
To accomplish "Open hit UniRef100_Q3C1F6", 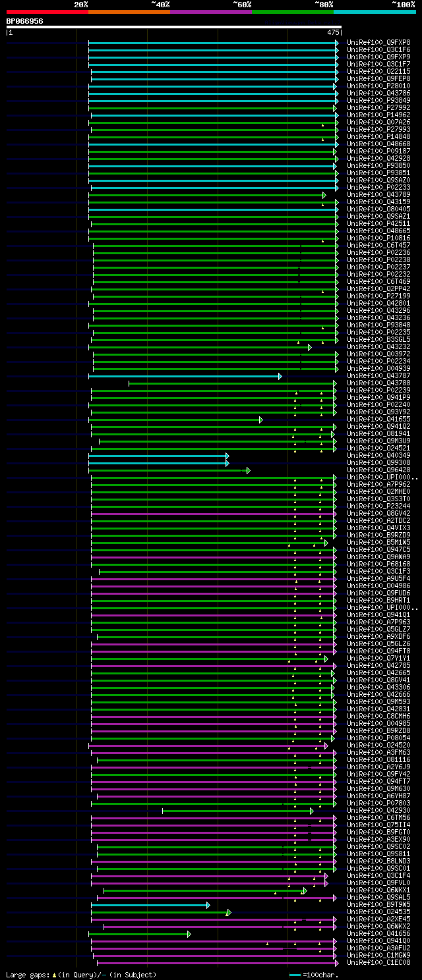I will (x=378, y=50).
